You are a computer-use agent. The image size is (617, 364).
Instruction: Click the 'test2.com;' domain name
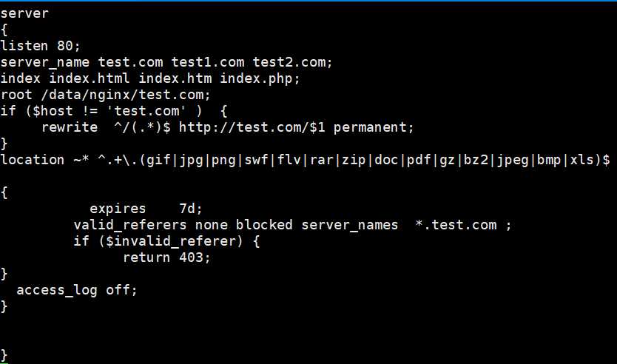pyautogui.click(x=292, y=62)
